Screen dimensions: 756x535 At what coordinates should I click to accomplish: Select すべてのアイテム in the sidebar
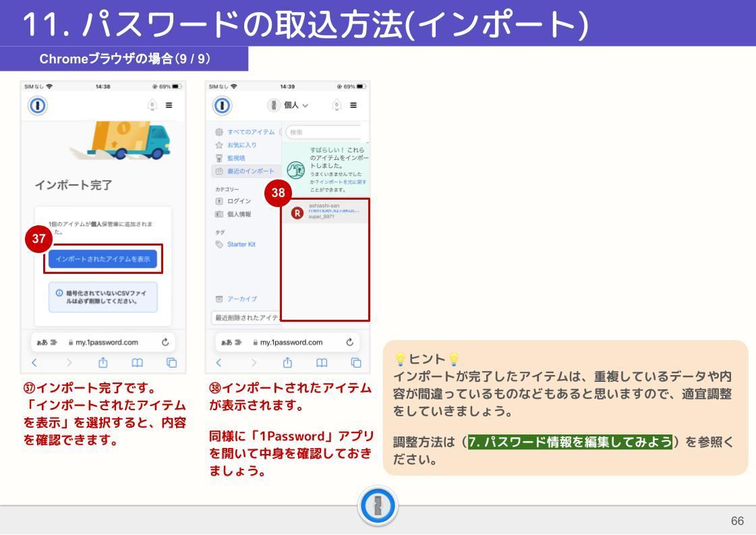point(245,132)
